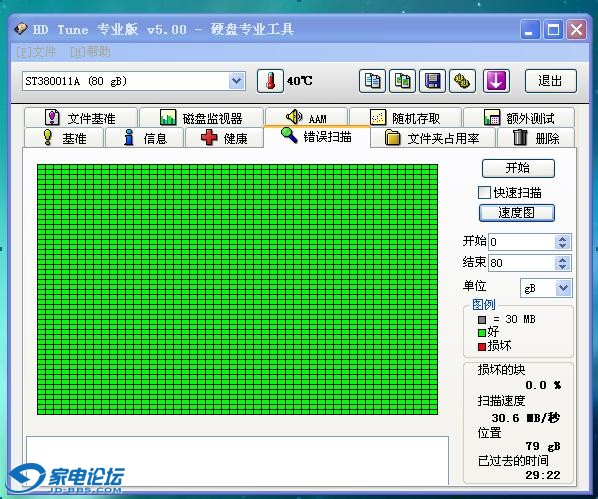Click the 79 gB position value
598x499 pixels.
tap(543, 446)
